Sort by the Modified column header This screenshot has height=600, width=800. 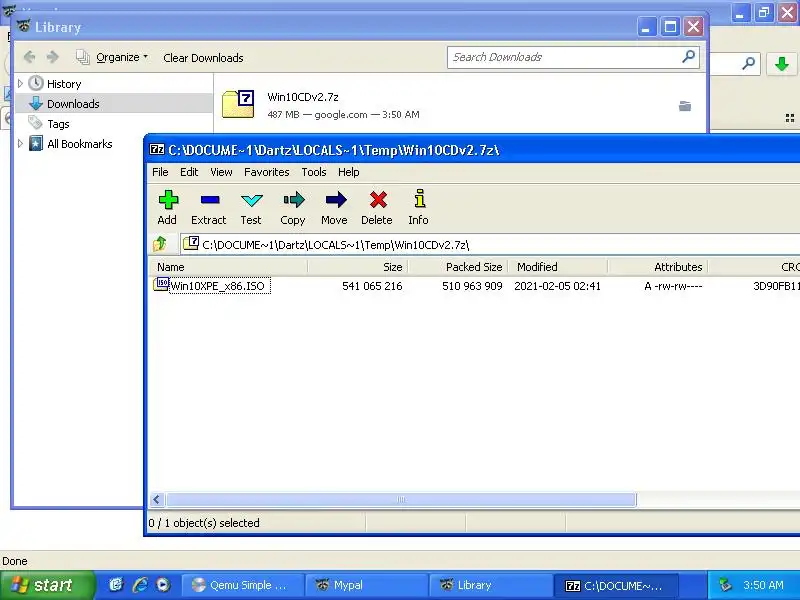point(557,267)
